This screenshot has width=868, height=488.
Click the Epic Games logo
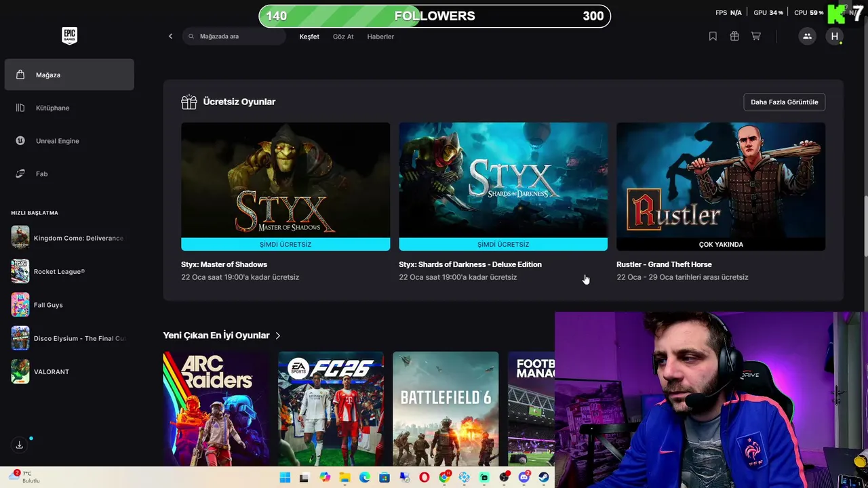(x=69, y=36)
